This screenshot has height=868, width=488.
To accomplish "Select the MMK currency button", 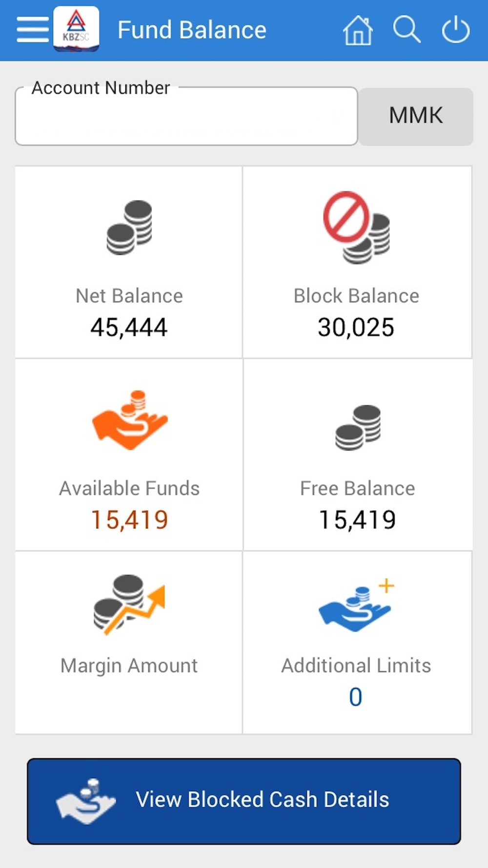I will 416,116.
